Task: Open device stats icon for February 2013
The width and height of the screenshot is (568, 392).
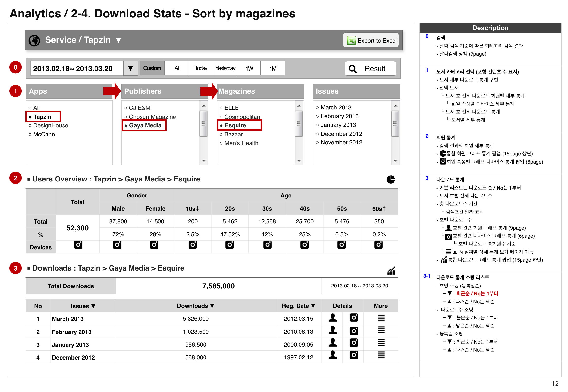Action: point(354,331)
